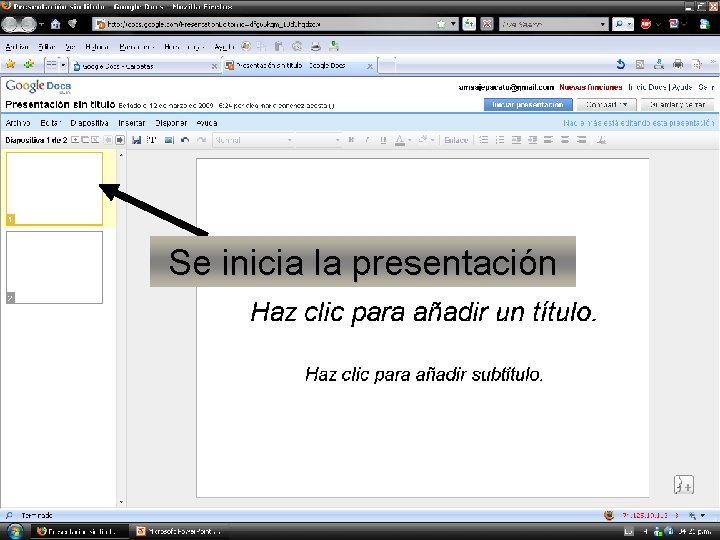Open the Archivo menu in Google Docs
The image size is (720, 540).
(17, 123)
